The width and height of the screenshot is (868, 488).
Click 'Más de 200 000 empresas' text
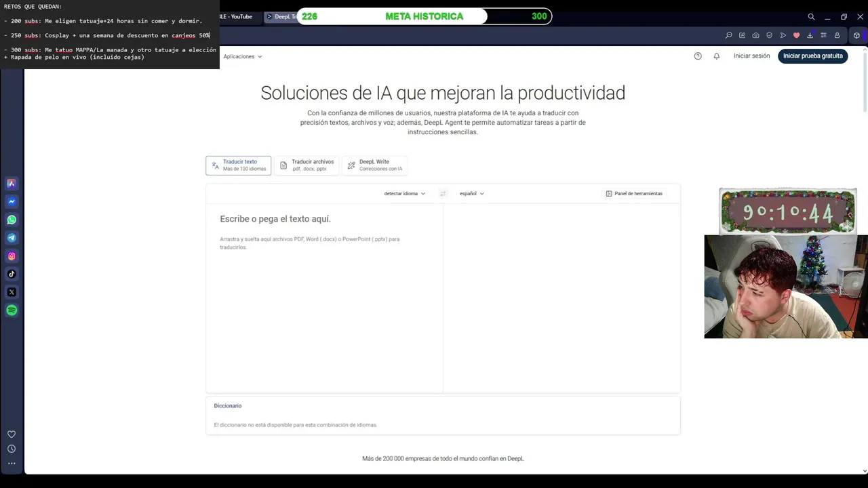(443, 459)
